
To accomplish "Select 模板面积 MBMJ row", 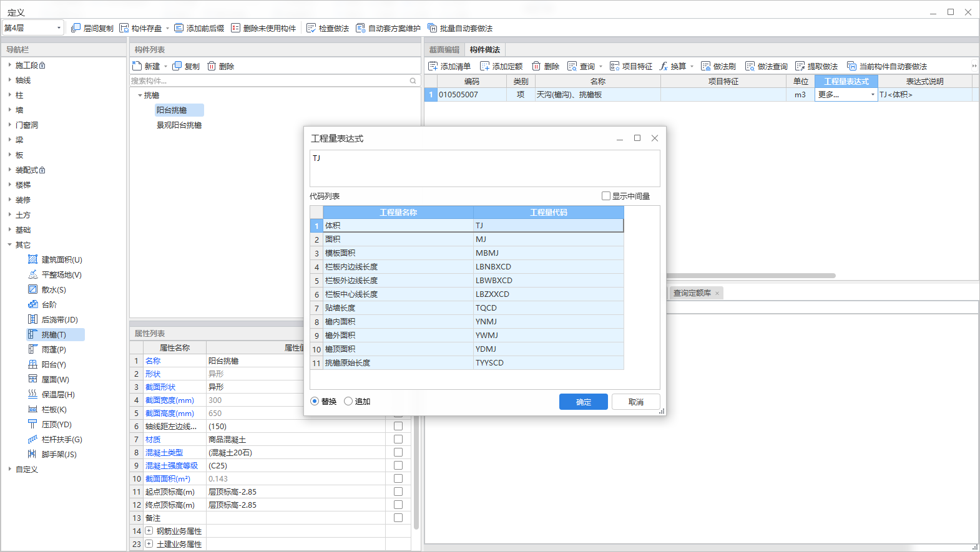I will 467,253.
